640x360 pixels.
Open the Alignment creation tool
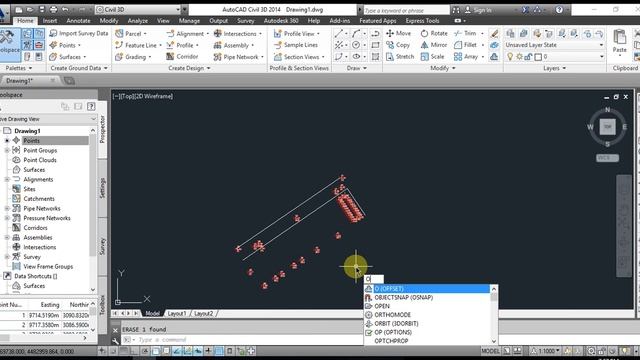(188, 34)
